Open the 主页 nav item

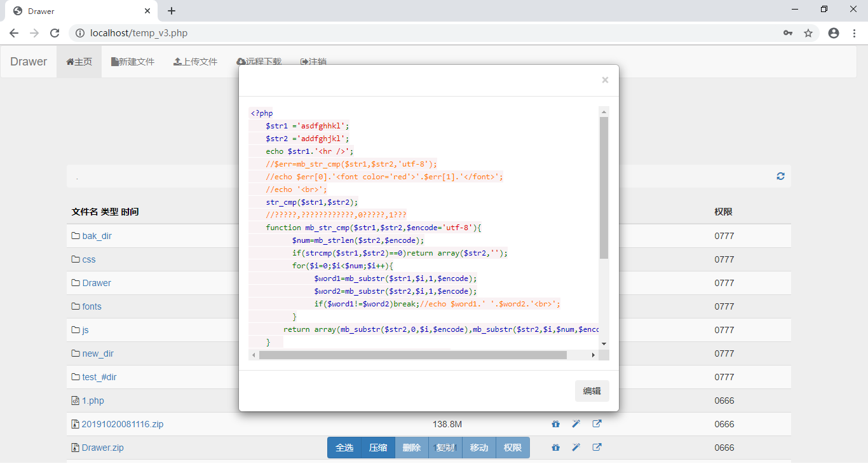point(79,62)
